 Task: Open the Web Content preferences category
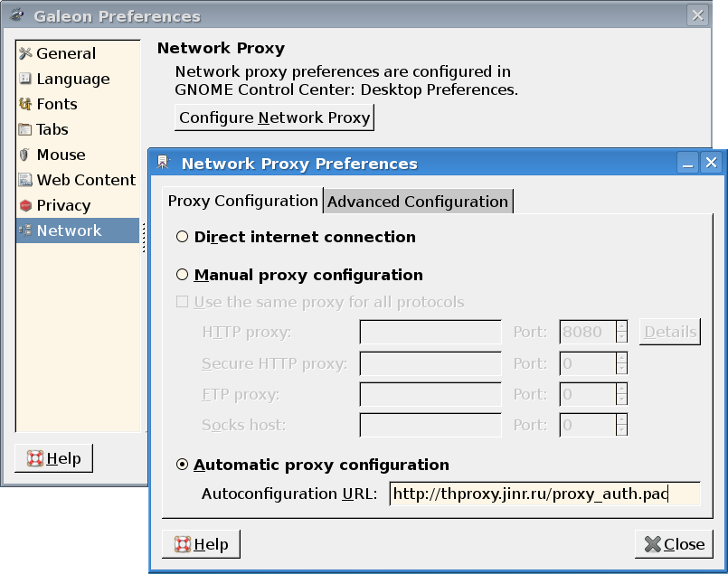tap(78, 180)
